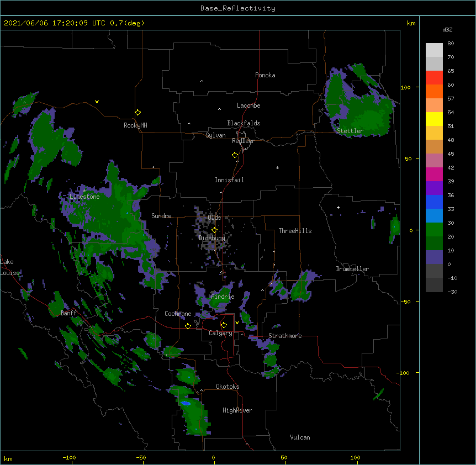
Task: Click the Vulcan label
Action: click(x=300, y=437)
